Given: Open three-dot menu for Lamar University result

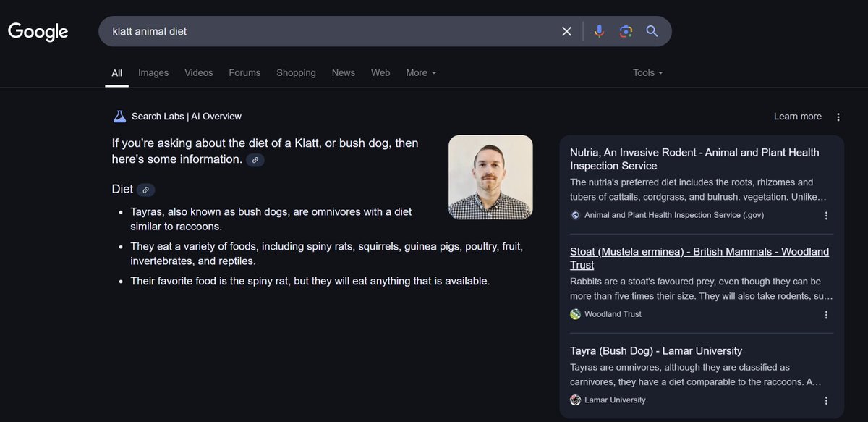Looking at the screenshot, I should point(826,400).
